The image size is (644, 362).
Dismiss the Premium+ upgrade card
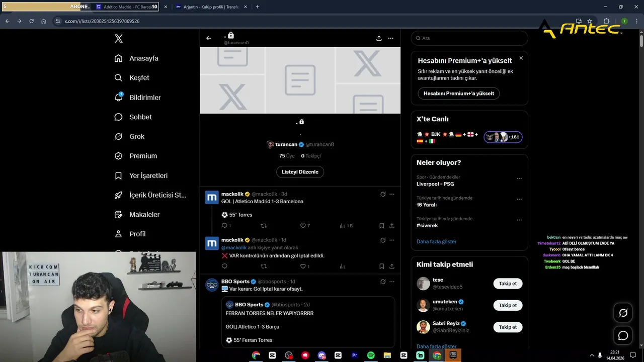pos(521,58)
